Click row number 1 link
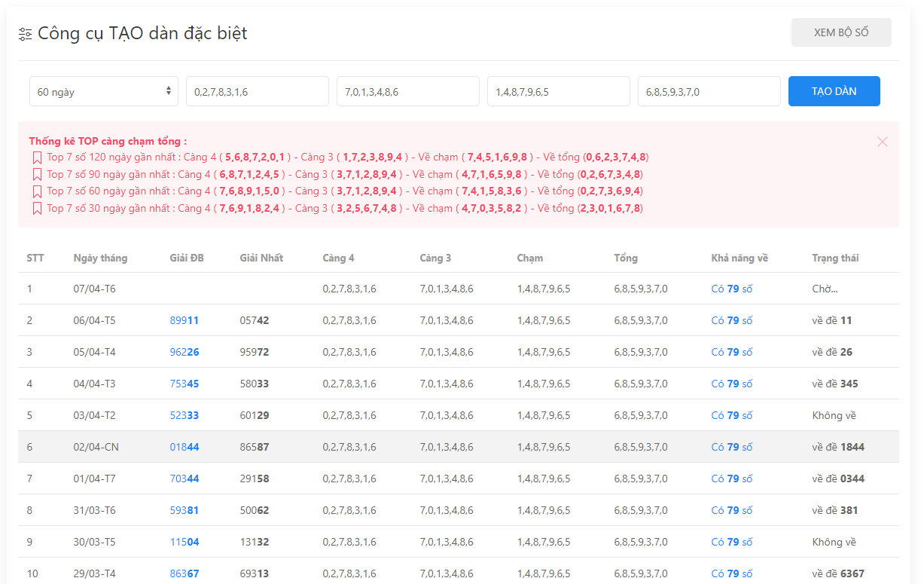The width and height of the screenshot is (924, 584). (x=29, y=289)
